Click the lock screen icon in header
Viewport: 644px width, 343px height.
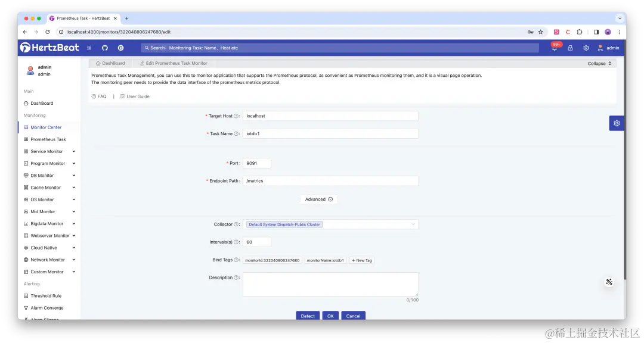(570, 48)
